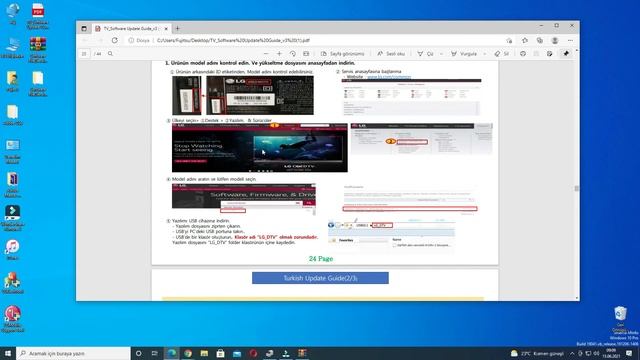Open the taskbar clock and date
The image size is (640, 360).
pos(611,353)
